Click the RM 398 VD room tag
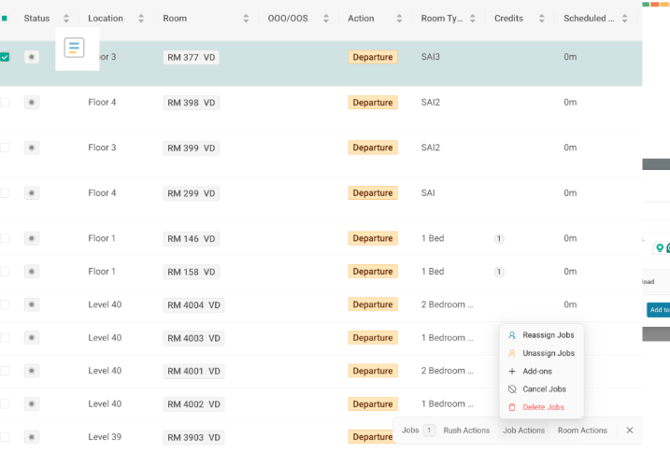The height and width of the screenshot is (452, 670). click(x=191, y=103)
